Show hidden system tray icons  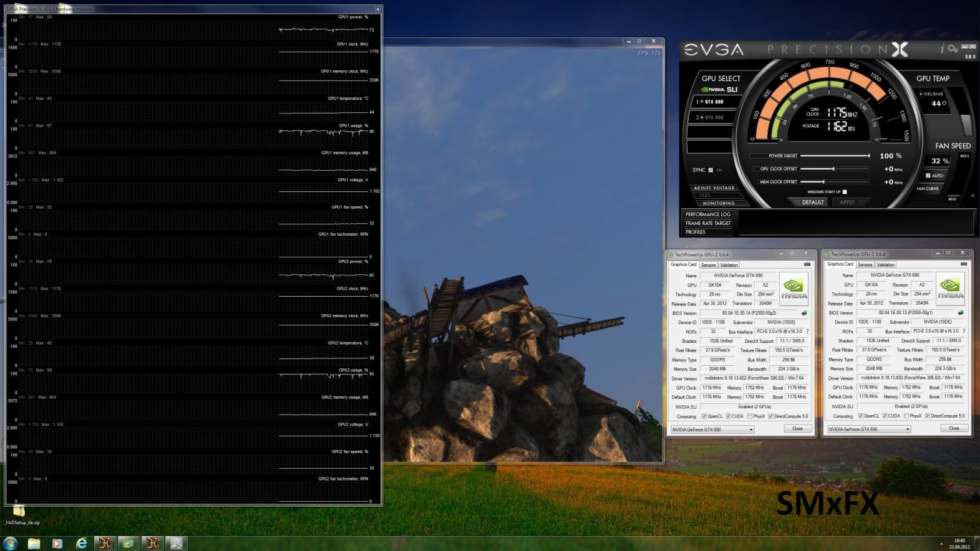tap(942, 544)
